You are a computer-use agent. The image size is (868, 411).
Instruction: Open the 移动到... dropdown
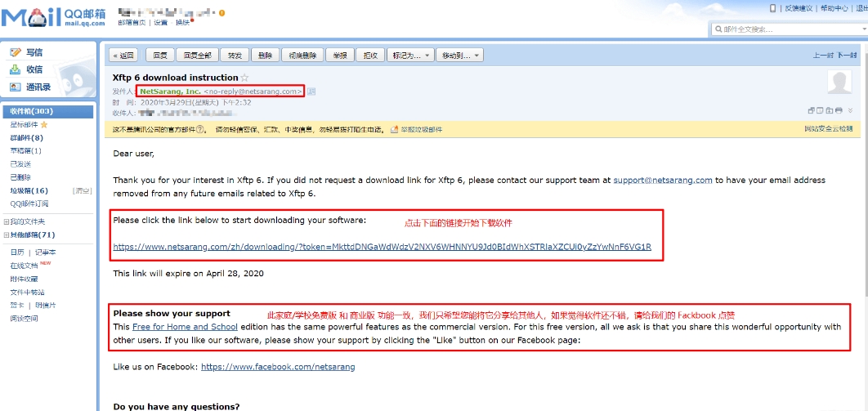pos(460,56)
